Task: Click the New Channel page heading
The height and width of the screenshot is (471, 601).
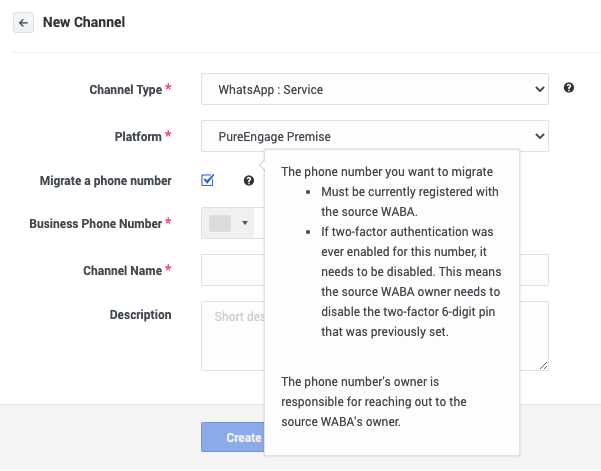Action: pos(84,22)
